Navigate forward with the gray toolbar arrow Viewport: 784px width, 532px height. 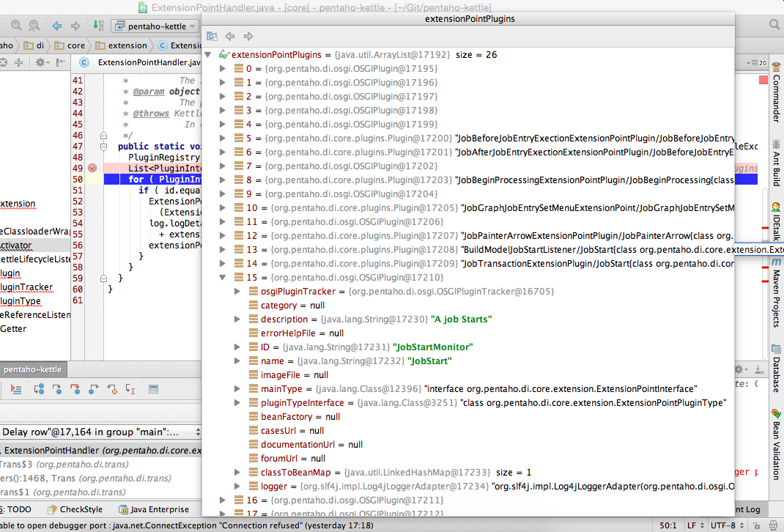point(75,26)
